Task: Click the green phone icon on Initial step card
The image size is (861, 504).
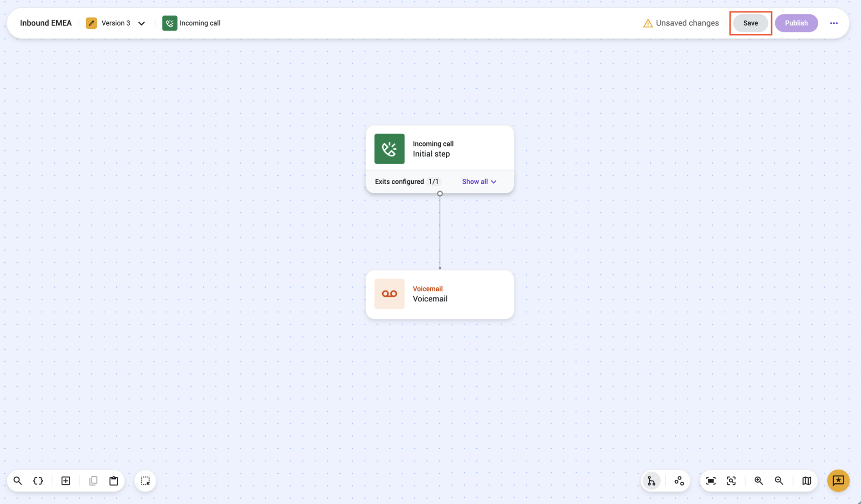Action: 389,149
